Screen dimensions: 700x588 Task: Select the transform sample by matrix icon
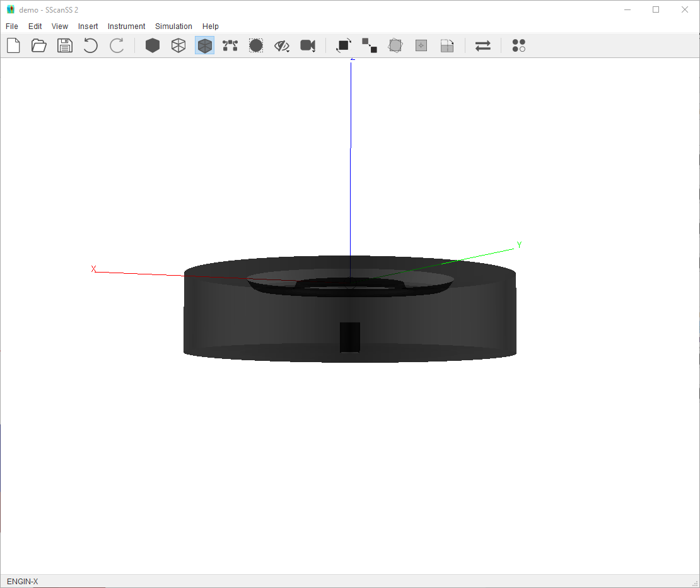pyautogui.click(x=395, y=45)
